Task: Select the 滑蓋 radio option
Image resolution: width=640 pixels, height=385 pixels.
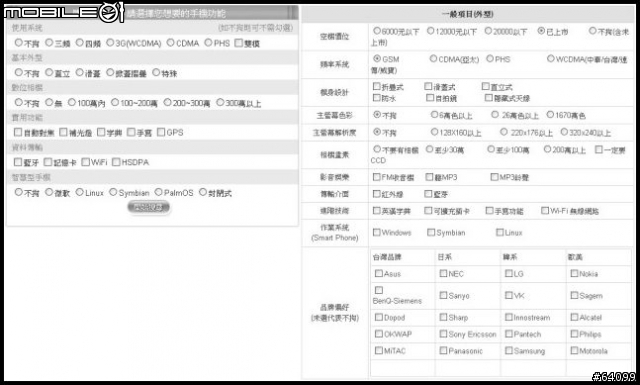Action: [x=80, y=73]
